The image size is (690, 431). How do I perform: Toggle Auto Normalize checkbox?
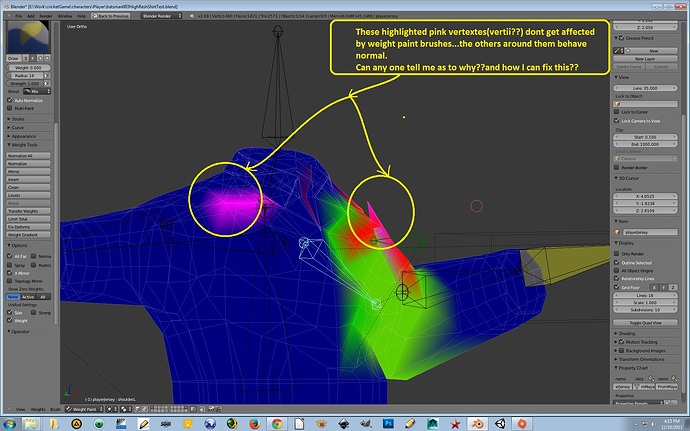click(10, 100)
